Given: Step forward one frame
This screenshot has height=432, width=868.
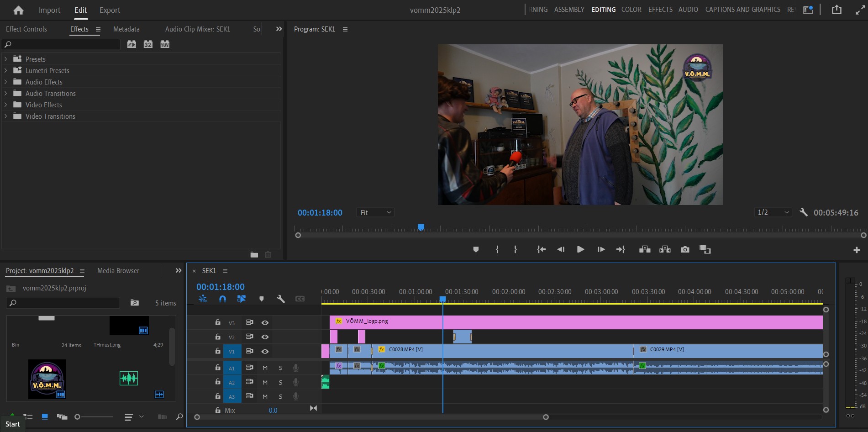Looking at the screenshot, I should click(x=601, y=249).
